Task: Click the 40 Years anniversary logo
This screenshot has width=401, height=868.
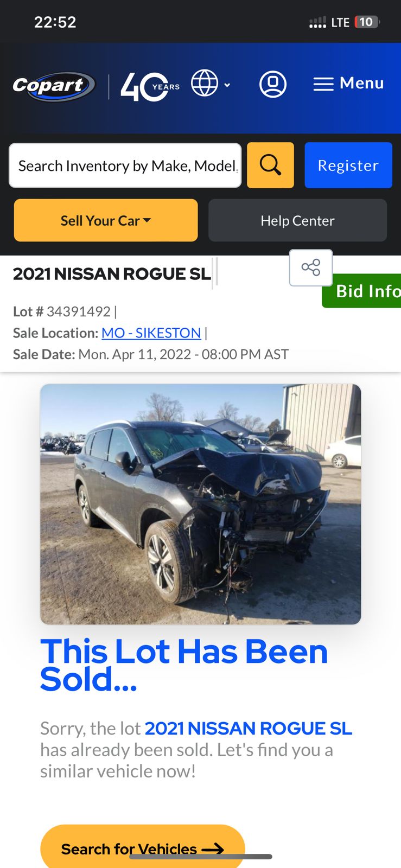Action: point(150,87)
